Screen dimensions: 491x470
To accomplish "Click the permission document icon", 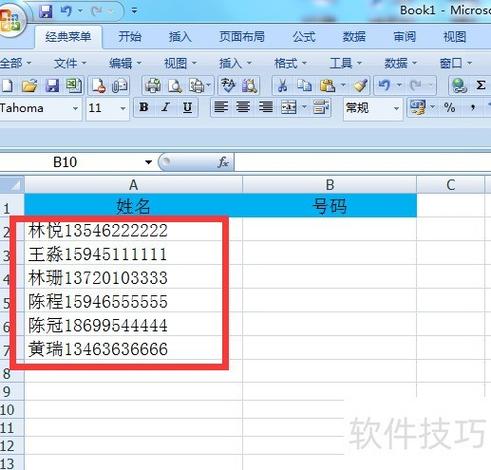I will pos(99,86).
